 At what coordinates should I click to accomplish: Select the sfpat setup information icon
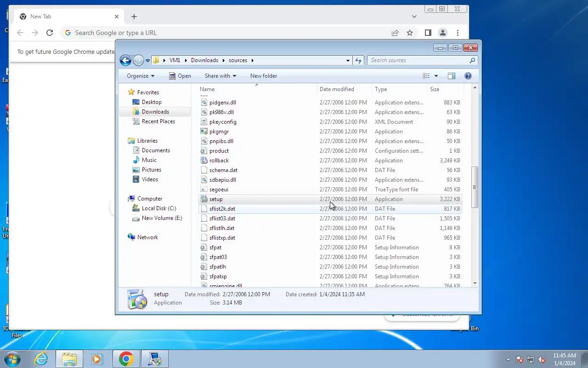pyautogui.click(x=204, y=247)
